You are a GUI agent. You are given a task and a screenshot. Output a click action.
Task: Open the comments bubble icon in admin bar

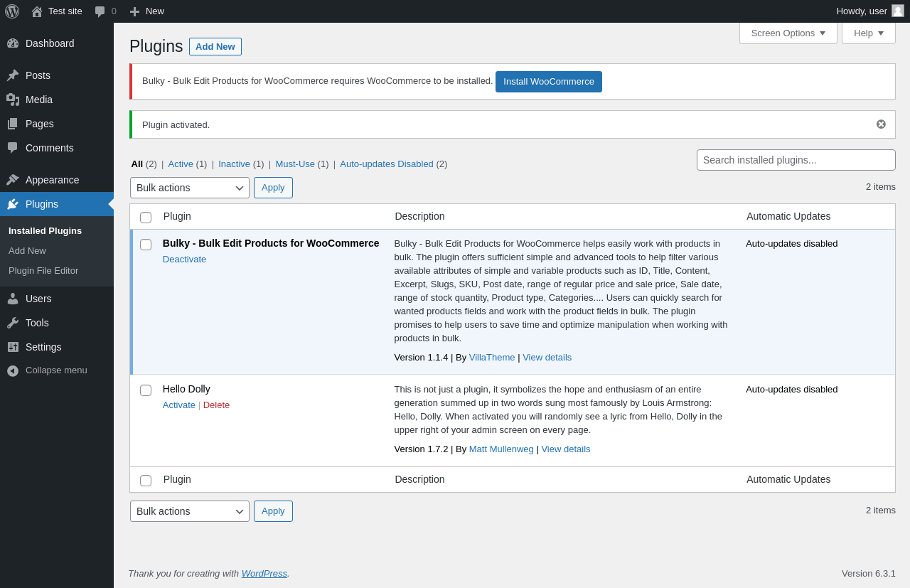(x=100, y=11)
